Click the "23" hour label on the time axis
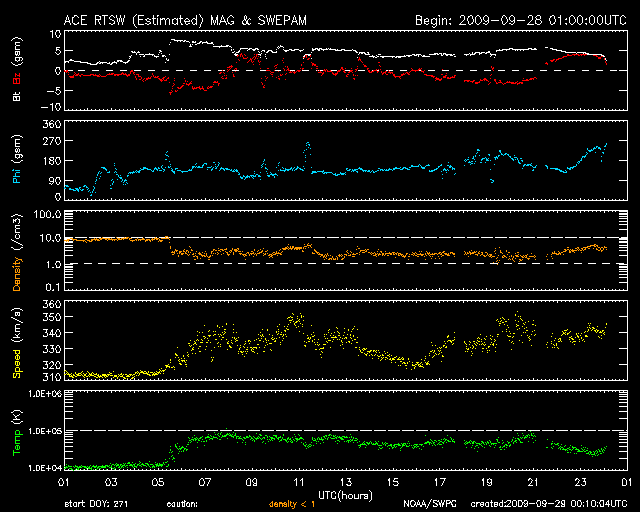Image resolution: width=640 pixels, height=512 pixels. (x=580, y=483)
